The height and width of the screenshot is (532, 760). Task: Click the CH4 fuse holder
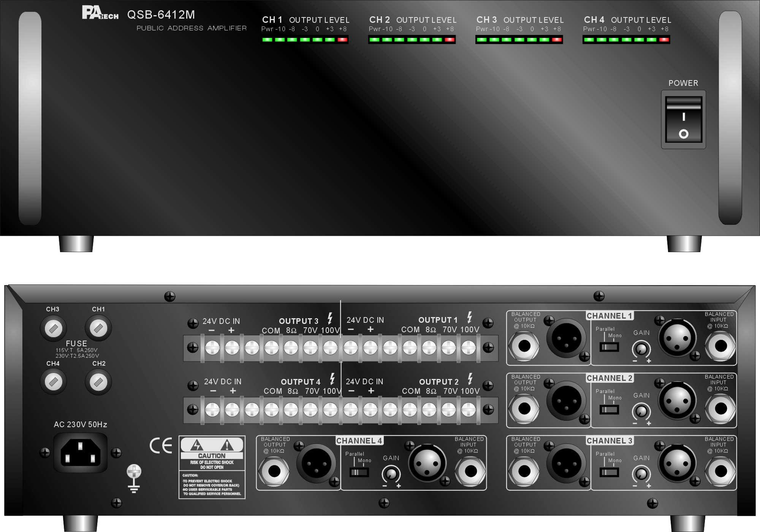(x=53, y=382)
